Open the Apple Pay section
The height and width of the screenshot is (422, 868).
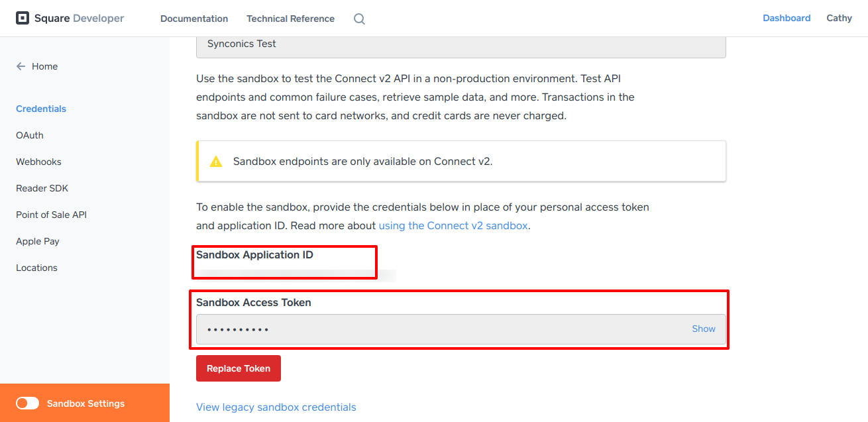coord(38,241)
